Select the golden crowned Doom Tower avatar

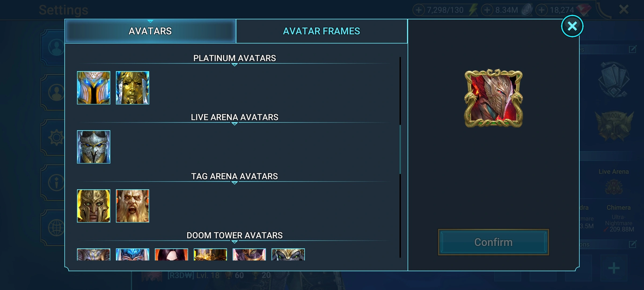(210, 254)
